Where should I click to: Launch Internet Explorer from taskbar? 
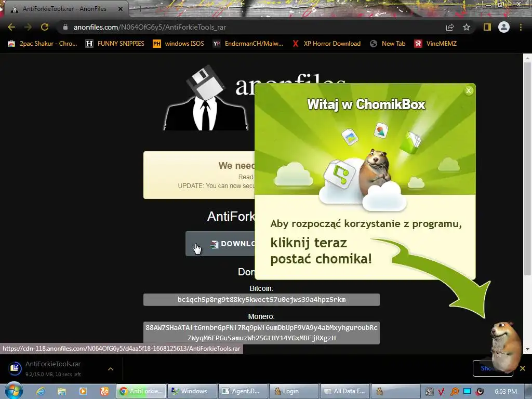(x=41, y=391)
